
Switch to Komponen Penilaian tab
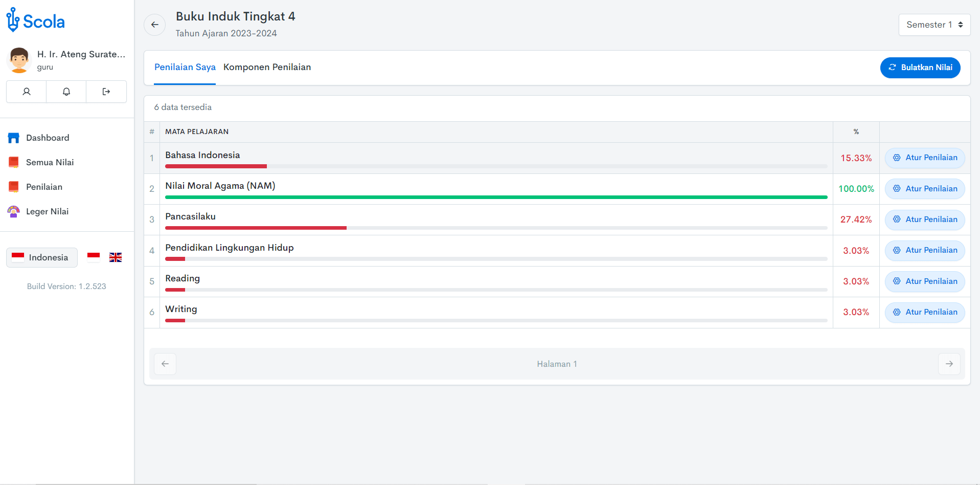click(267, 67)
